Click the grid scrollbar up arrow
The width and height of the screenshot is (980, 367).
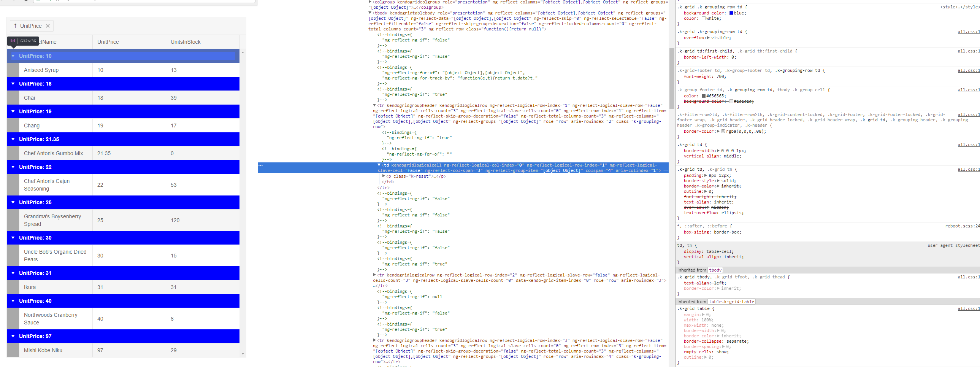[243, 52]
